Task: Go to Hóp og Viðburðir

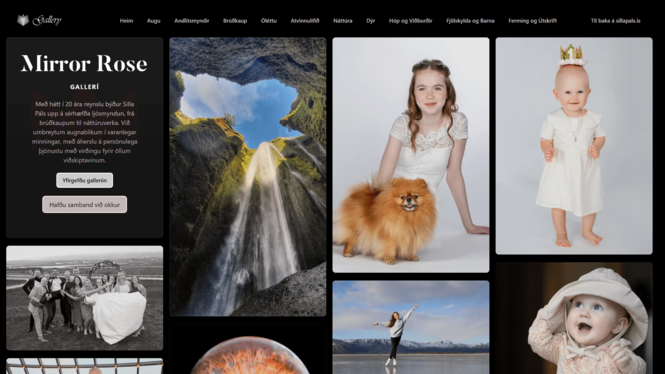Action: coord(411,21)
